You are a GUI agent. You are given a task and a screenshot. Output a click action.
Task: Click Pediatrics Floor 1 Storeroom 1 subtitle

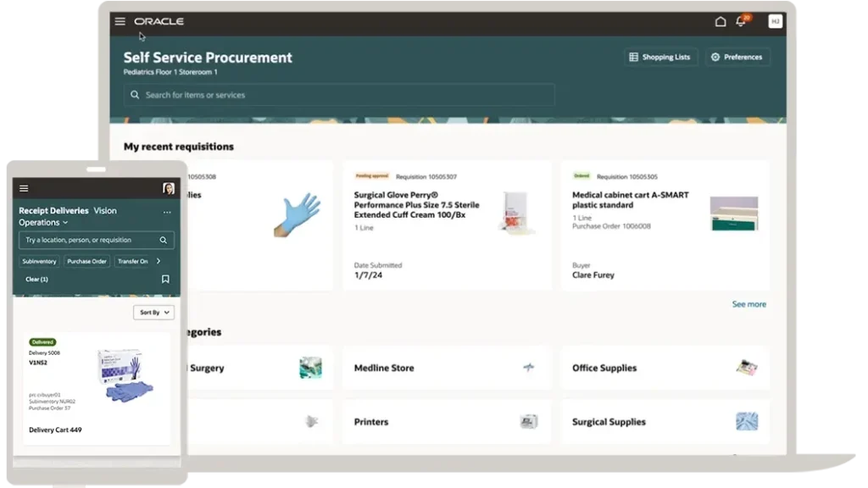[x=170, y=72]
